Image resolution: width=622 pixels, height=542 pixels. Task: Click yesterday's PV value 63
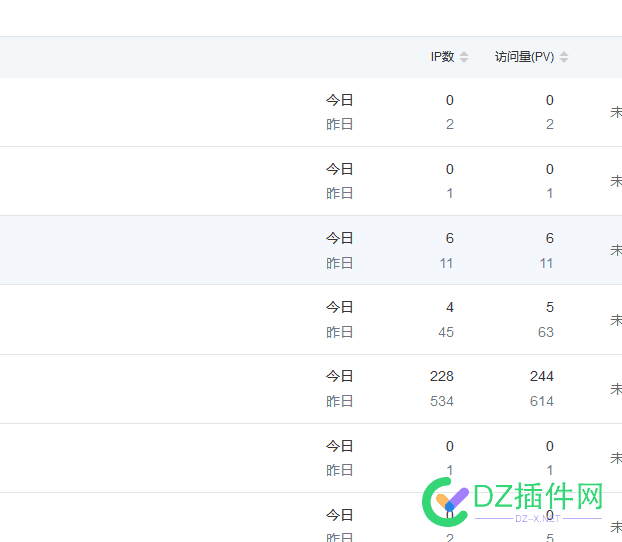click(546, 332)
